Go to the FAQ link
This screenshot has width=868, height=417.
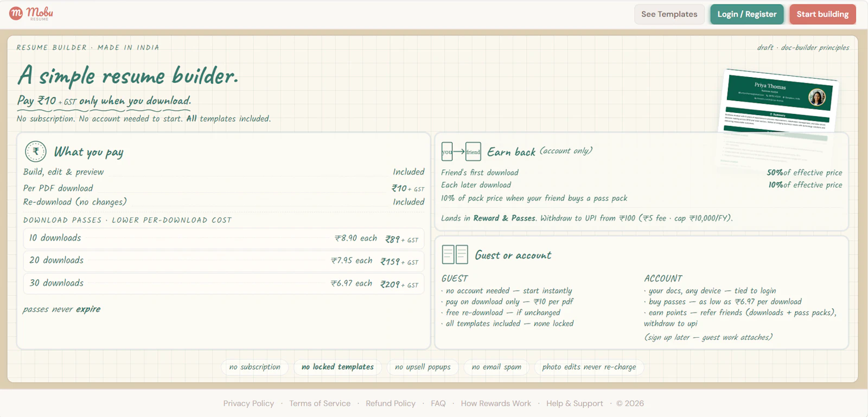tap(438, 403)
